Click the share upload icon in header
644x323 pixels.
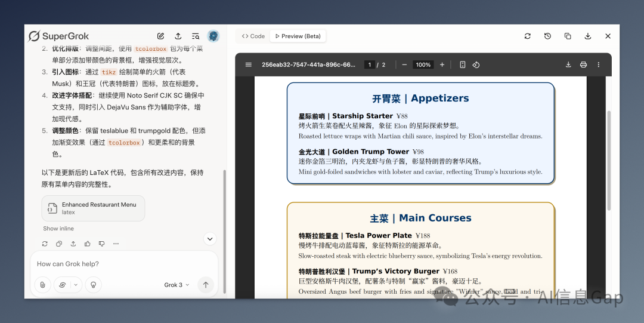click(178, 36)
